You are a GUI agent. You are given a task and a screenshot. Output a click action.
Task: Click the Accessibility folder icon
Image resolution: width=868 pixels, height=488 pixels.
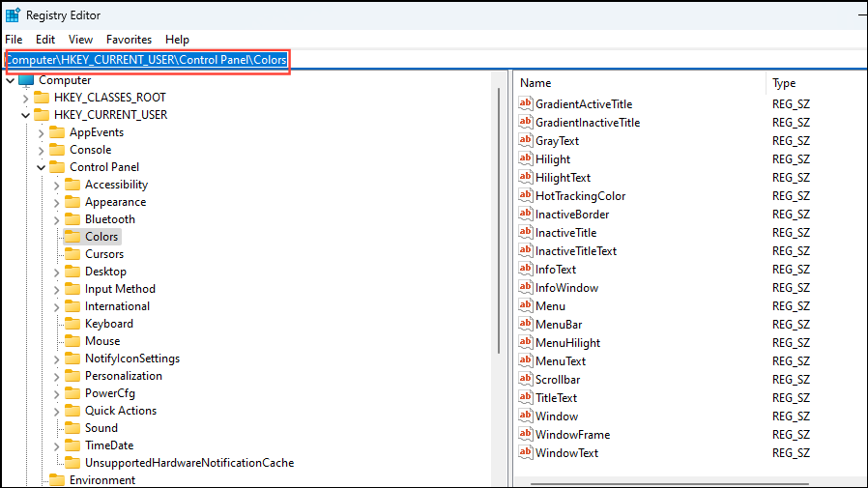coord(72,185)
